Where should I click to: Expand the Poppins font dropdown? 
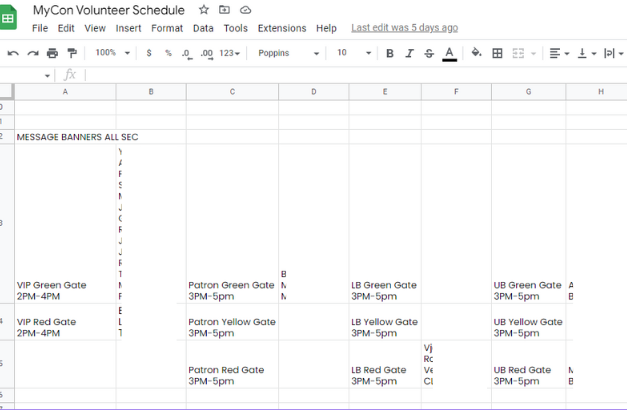(288, 53)
